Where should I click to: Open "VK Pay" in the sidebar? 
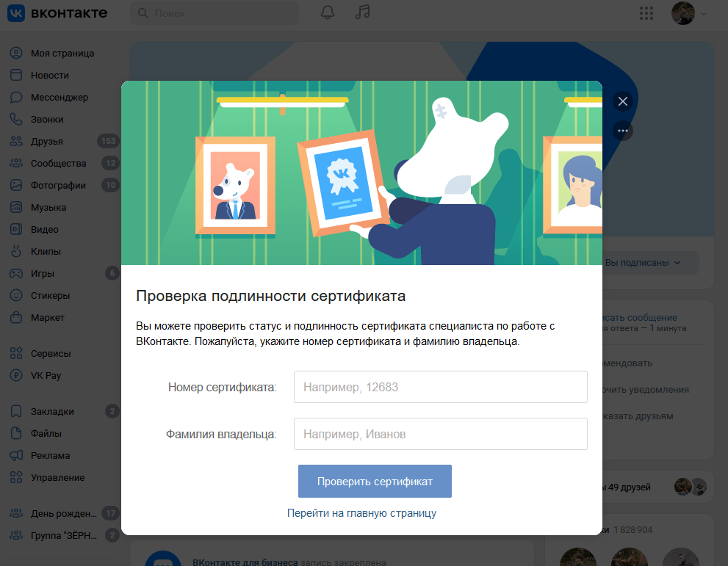click(x=46, y=375)
